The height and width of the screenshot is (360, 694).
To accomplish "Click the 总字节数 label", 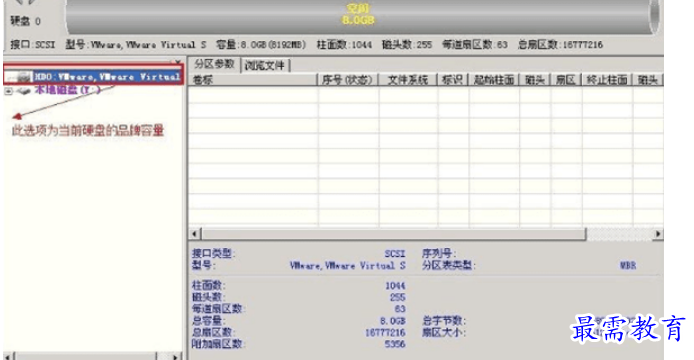I will (x=444, y=321).
